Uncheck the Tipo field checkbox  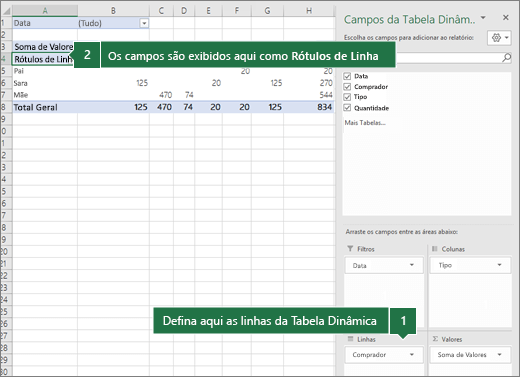(347, 97)
